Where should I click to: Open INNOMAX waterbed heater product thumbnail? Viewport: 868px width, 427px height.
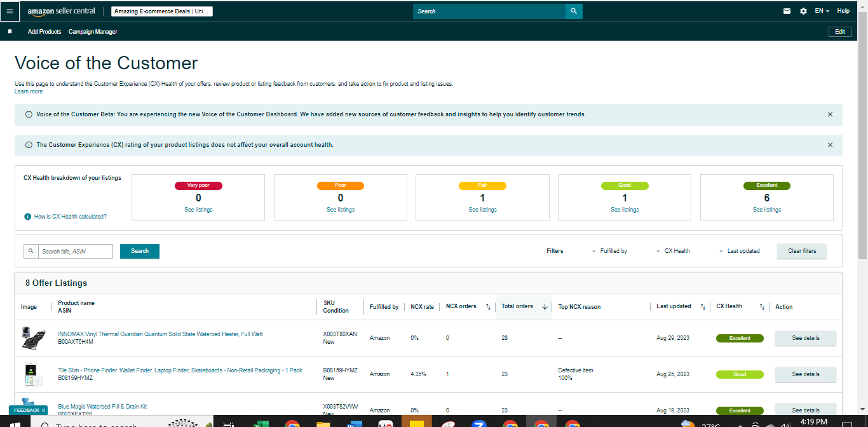tap(34, 338)
